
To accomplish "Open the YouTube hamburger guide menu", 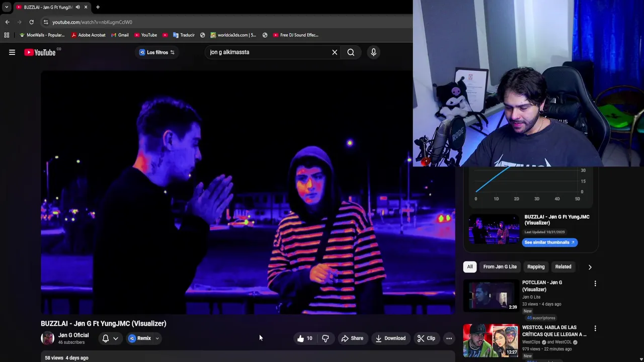I will [x=12, y=52].
